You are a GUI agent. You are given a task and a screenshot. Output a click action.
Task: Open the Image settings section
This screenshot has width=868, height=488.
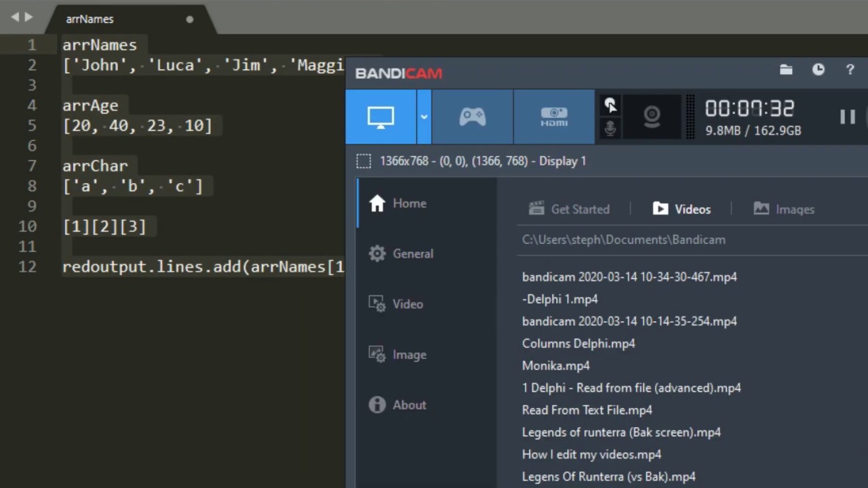click(427, 354)
